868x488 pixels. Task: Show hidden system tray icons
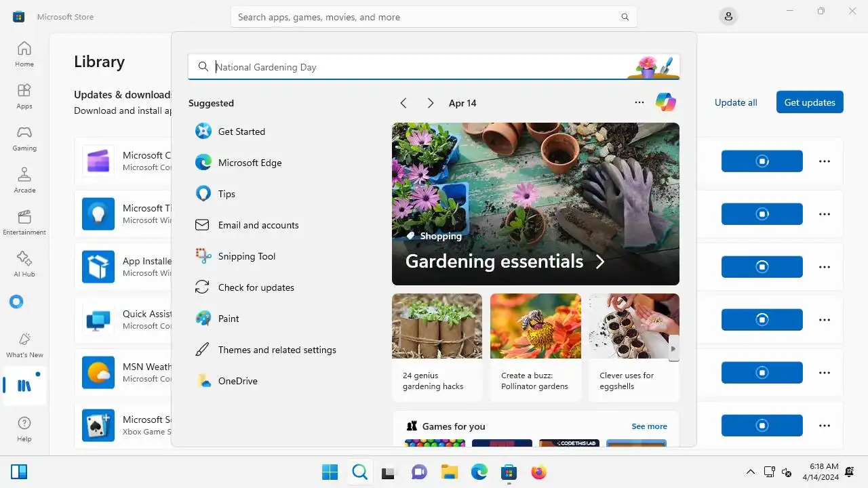[750, 472]
